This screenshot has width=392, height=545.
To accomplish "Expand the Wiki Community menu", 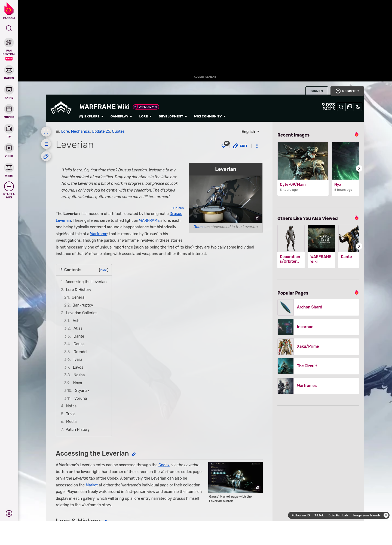I will coord(210,116).
